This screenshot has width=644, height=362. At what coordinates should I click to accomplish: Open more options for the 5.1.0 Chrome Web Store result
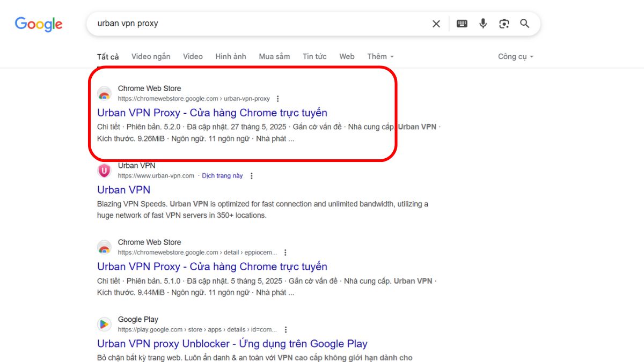pyautogui.click(x=286, y=253)
